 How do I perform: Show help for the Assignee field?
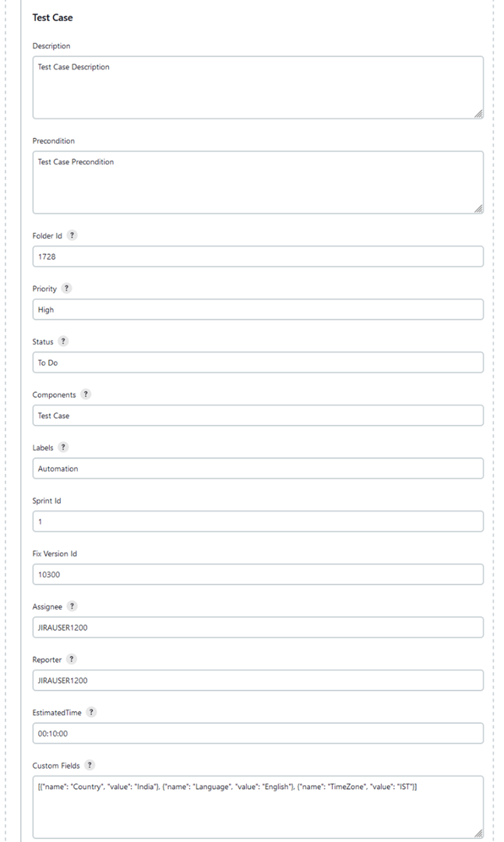click(x=72, y=606)
